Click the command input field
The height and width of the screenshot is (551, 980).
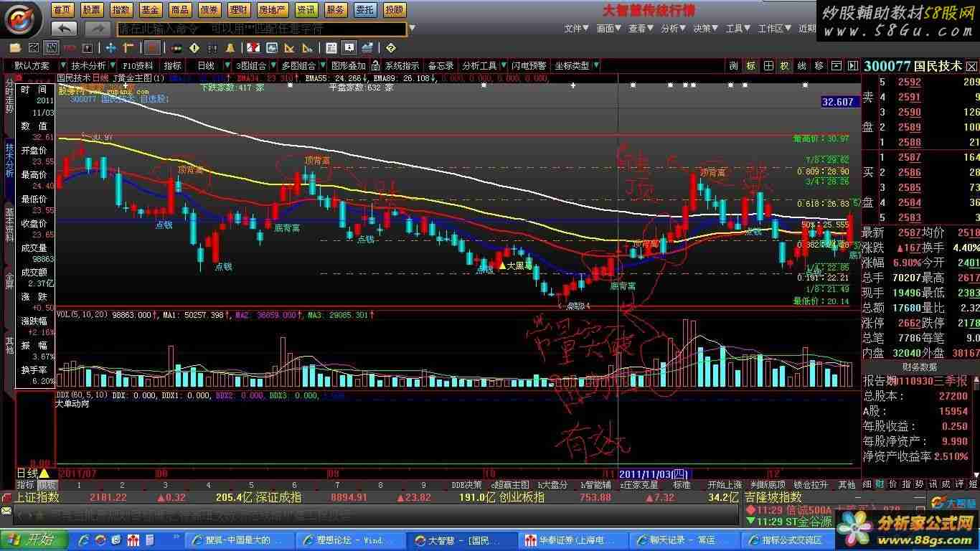tap(261, 29)
